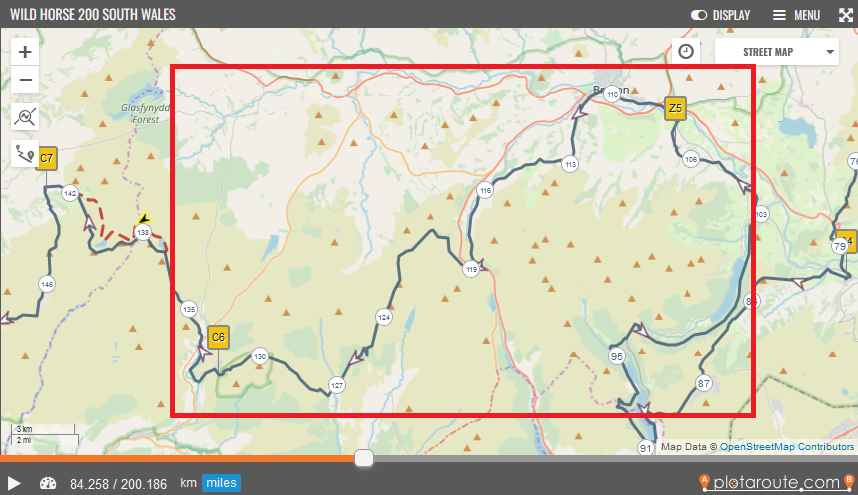Toggle the DISPLAY switch
858x495 pixels.
[x=699, y=15]
